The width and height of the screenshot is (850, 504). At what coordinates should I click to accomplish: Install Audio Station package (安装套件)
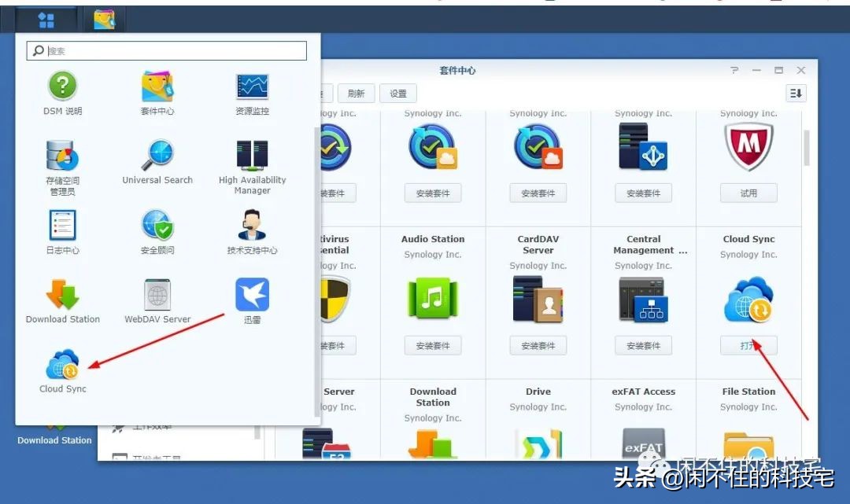pos(432,345)
